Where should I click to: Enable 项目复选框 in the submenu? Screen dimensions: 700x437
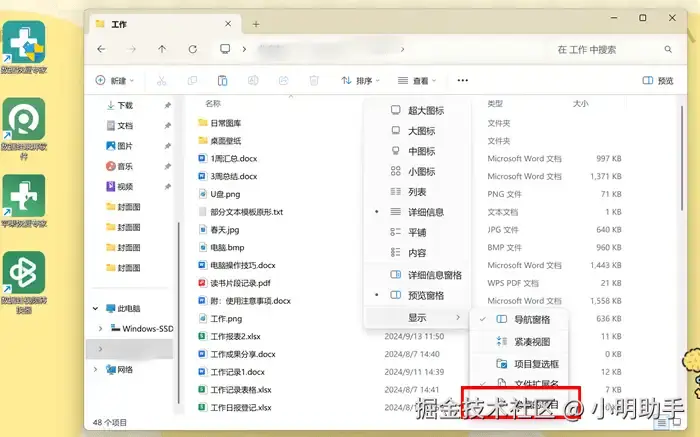click(519, 364)
